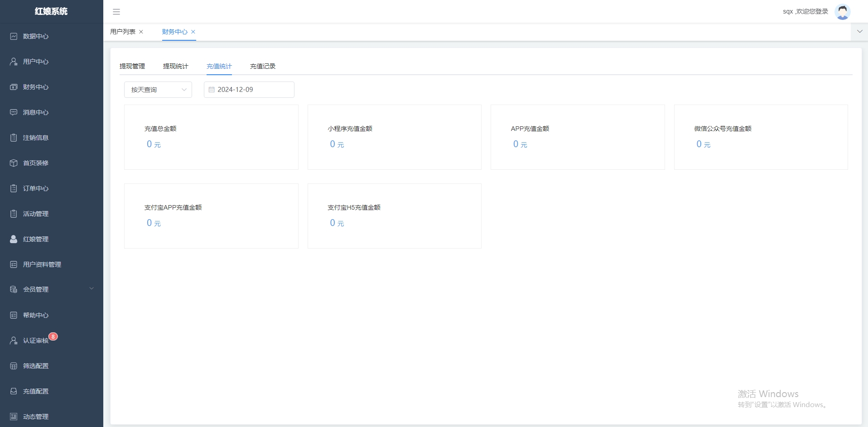This screenshot has height=427, width=868.
Task: Close the 财务中心 tab
Action: (193, 32)
